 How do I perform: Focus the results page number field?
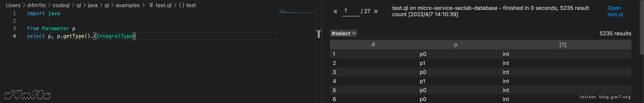[x=351, y=11]
